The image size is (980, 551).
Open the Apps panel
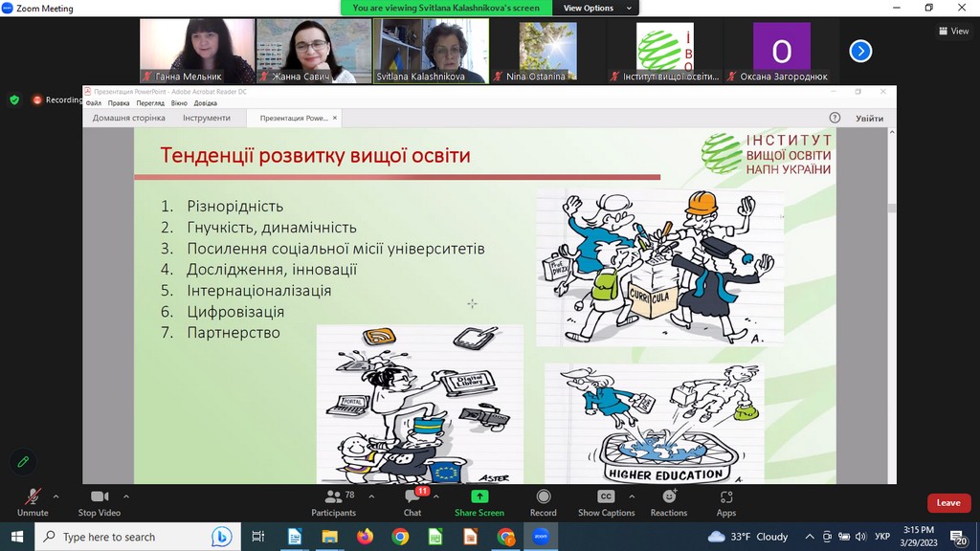pyautogui.click(x=726, y=503)
